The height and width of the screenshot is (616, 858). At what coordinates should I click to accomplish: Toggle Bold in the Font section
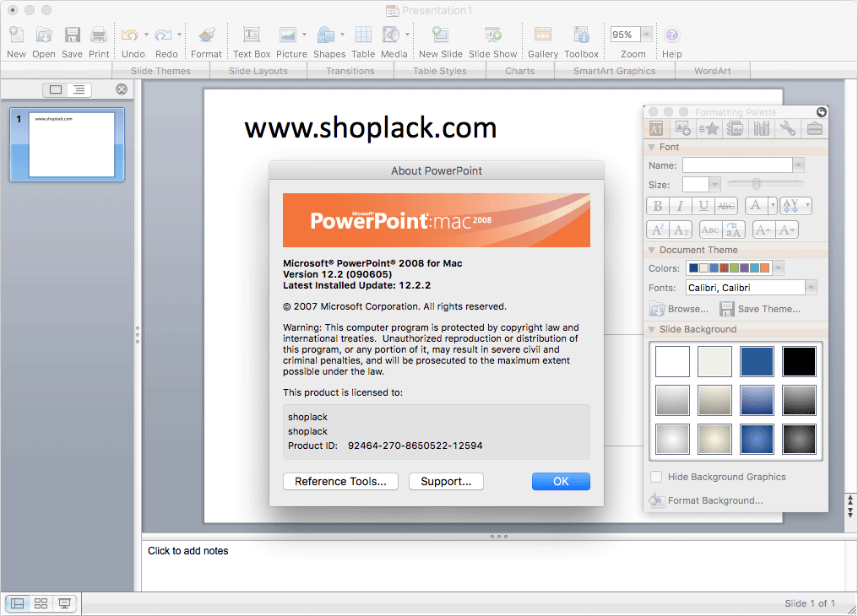coord(658,206)
